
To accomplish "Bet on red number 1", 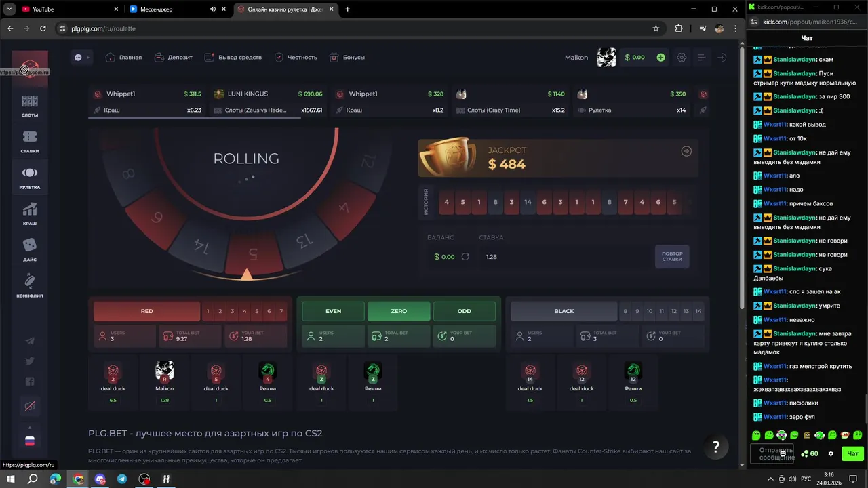I will [208, 311].
